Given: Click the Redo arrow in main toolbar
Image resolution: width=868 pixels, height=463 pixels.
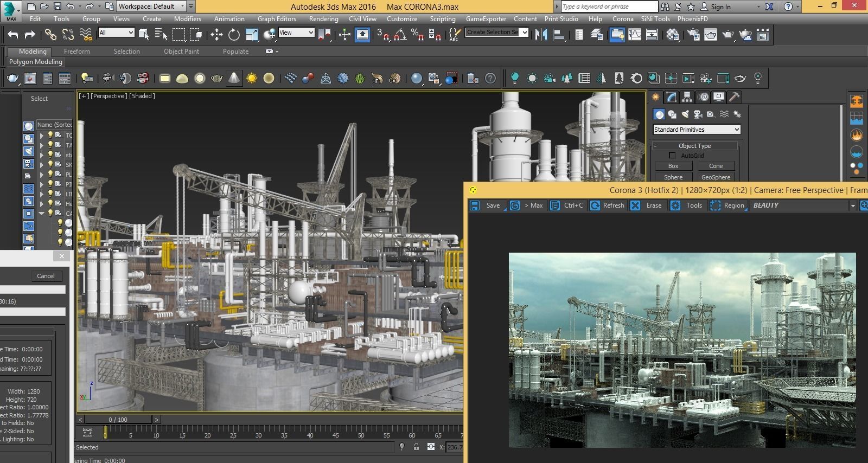Looking at the screenshot, I should point(30,35).
